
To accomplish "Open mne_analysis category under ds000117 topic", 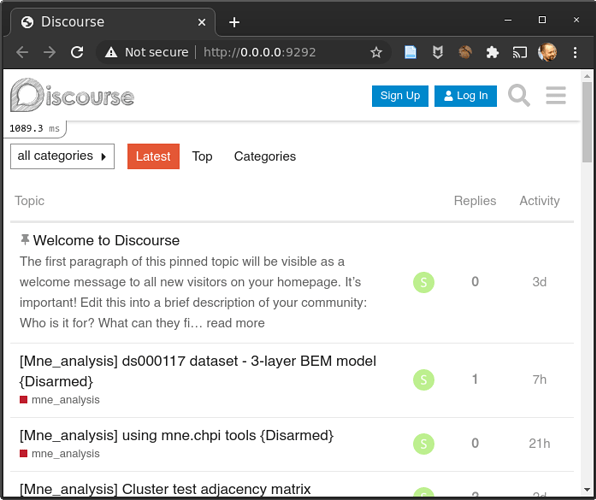I will (x=65, y=400).
